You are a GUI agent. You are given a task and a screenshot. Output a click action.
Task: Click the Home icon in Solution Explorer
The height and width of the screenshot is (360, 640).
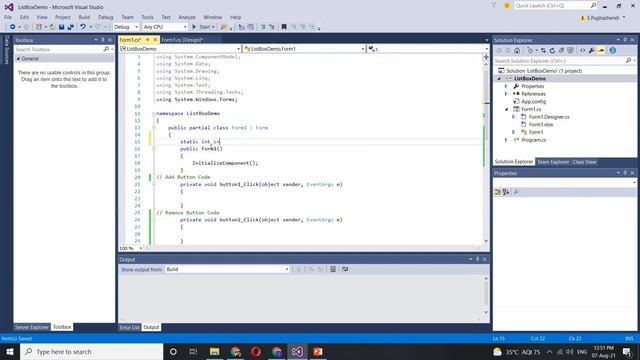[x=517, y=51]
